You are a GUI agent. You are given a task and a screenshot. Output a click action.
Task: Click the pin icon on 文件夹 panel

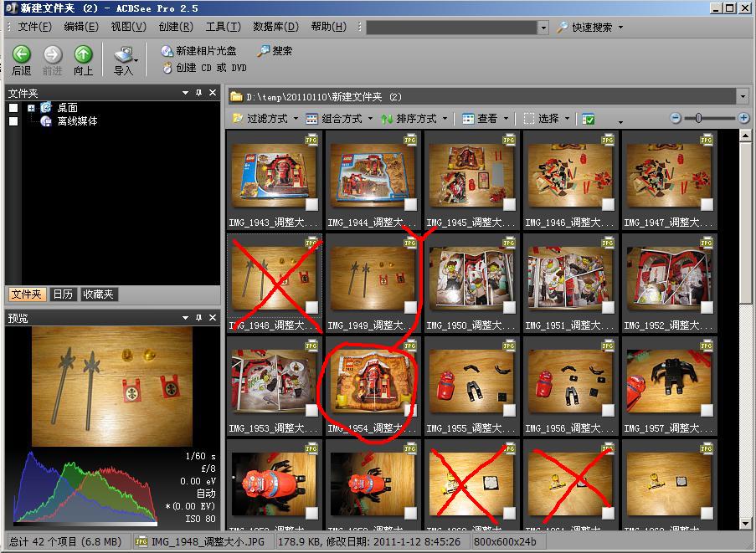pos(198,94)
